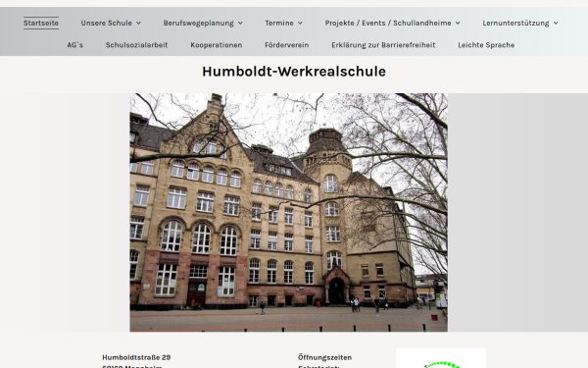588x368 pixels.
Task: Open the Lernunterstützung menu item
Action: [515, 23]
